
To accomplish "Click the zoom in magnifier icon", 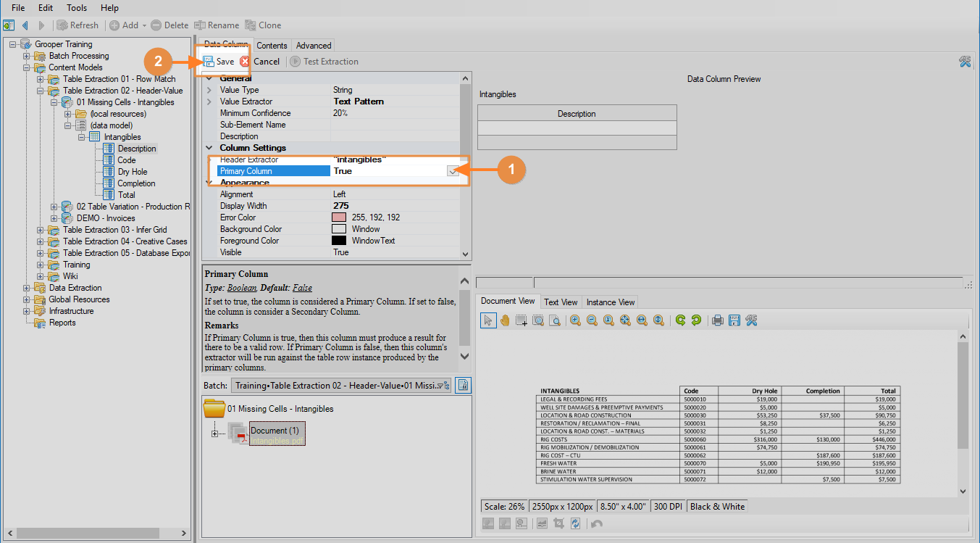I will pos(575,320).
